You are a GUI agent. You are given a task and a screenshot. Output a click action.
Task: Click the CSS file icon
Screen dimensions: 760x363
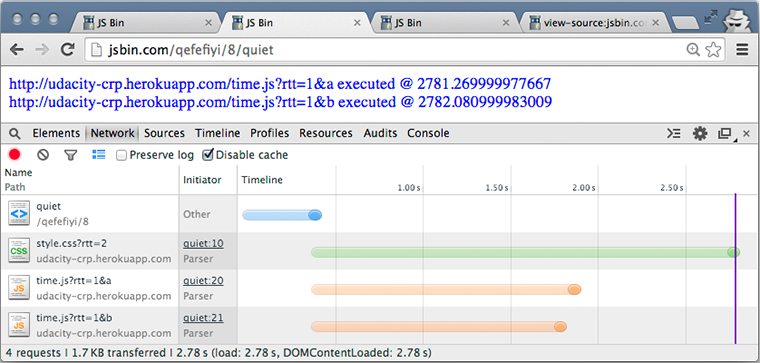click(19, 251)
